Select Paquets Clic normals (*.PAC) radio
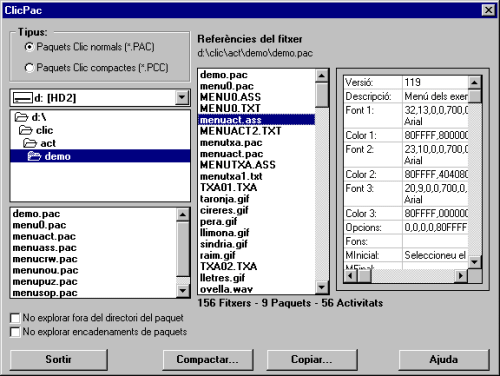This screenshot has height=376, width=500. click(29, 47)
